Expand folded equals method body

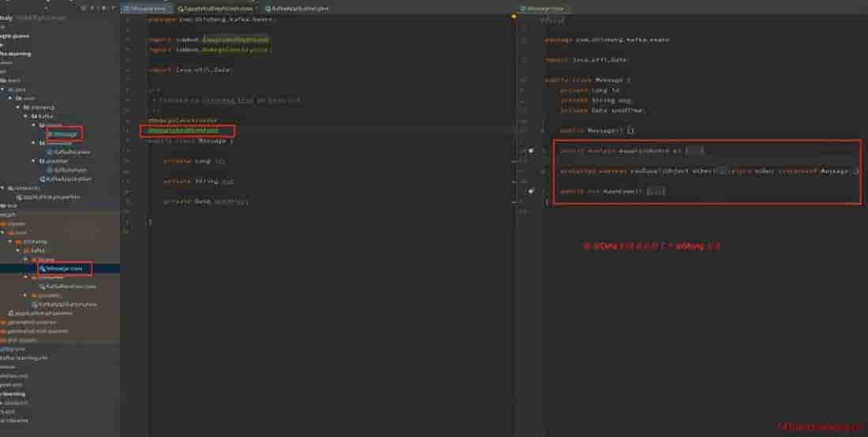pos(694,150)
